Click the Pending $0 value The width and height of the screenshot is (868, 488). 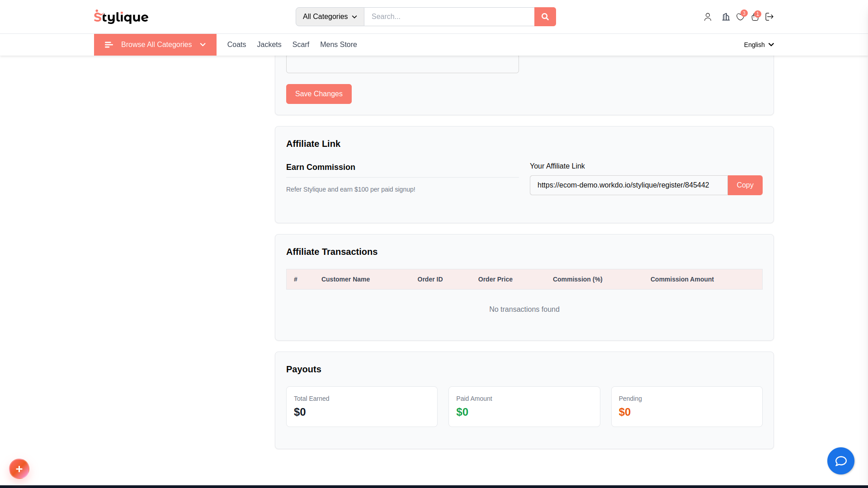624,412
